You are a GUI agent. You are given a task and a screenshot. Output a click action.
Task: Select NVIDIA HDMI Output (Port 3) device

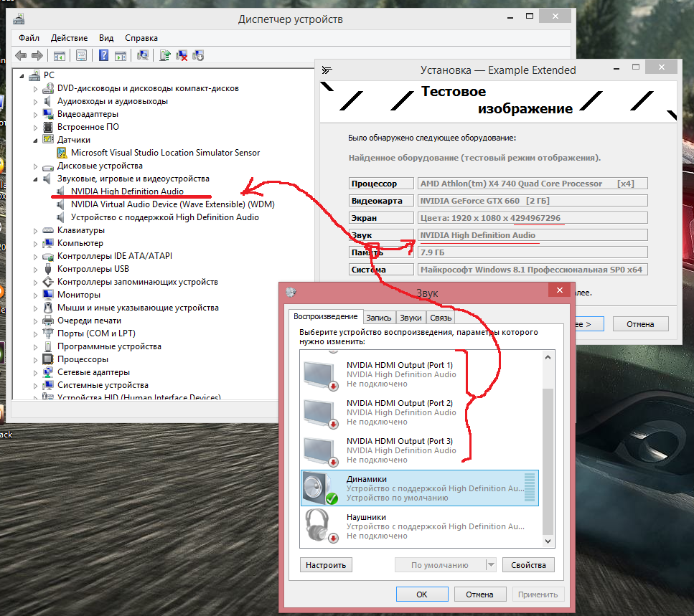click(419, 450)
